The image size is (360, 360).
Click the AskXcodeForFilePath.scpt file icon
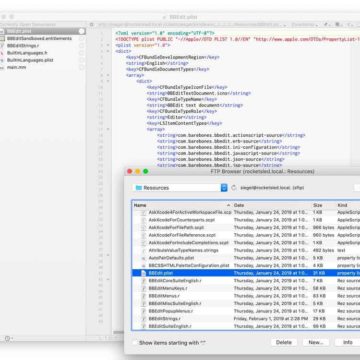pos(143,227)
